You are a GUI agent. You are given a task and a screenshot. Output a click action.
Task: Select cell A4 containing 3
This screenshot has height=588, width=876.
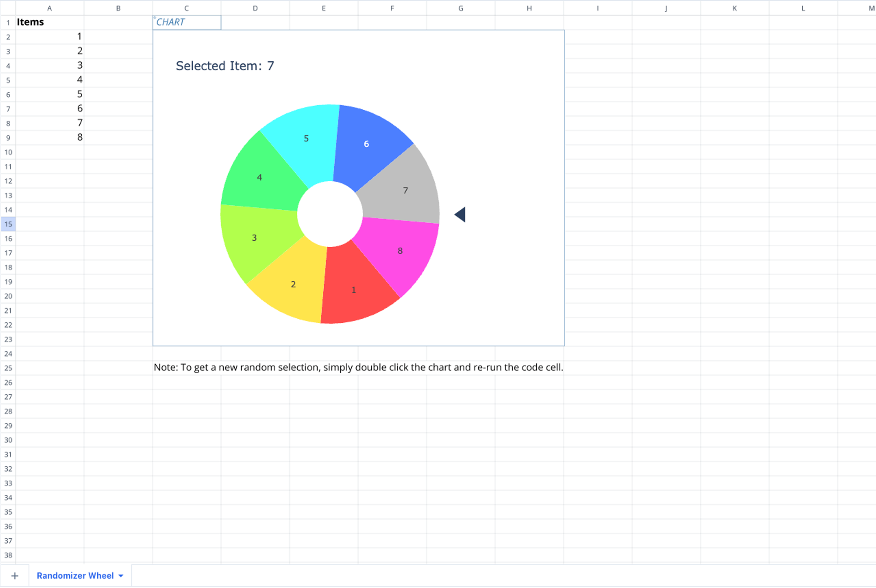click(50, 65)
